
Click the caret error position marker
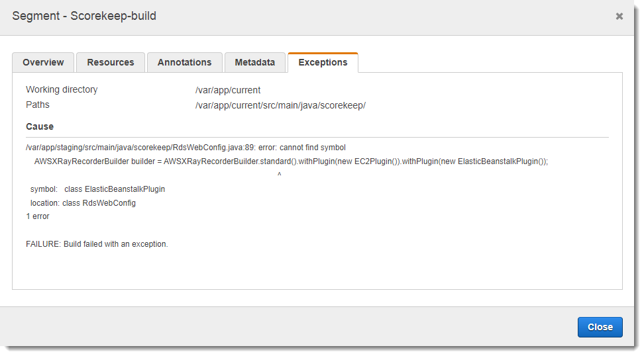(279, 175)
